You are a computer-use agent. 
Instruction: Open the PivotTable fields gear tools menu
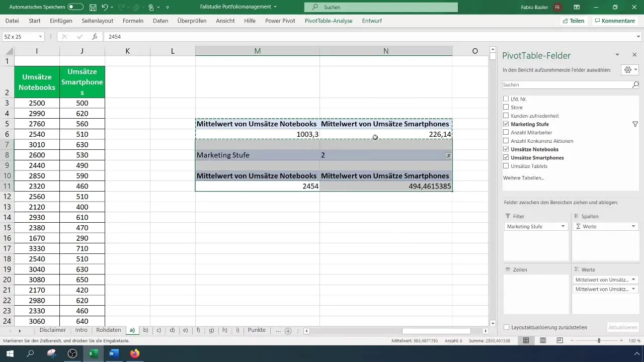(630, 70)
